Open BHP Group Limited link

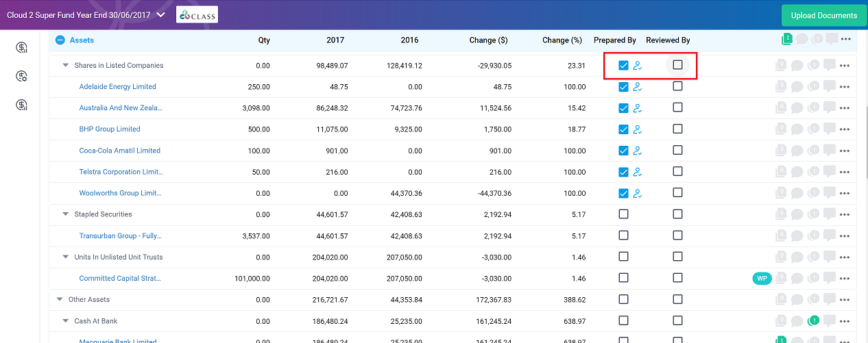(110, 129)
